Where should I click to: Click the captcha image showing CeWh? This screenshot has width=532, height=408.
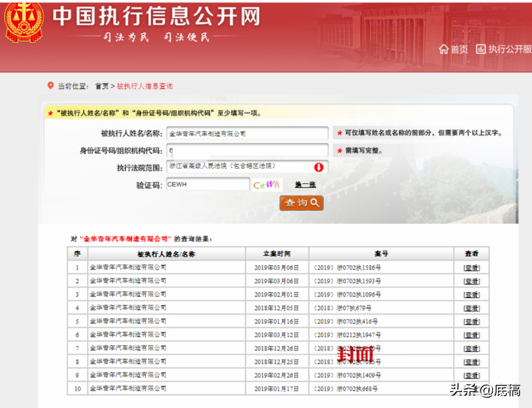267,184
